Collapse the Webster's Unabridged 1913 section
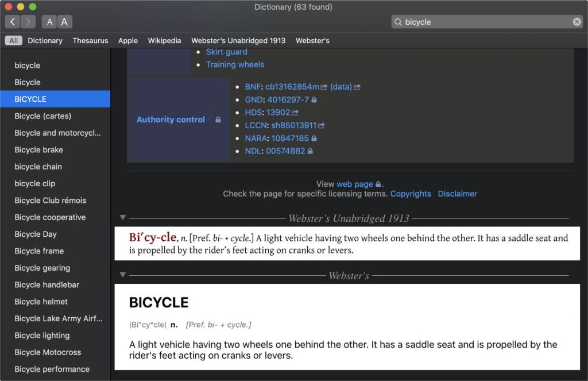The image size is (588, 381). coord(122,218)
